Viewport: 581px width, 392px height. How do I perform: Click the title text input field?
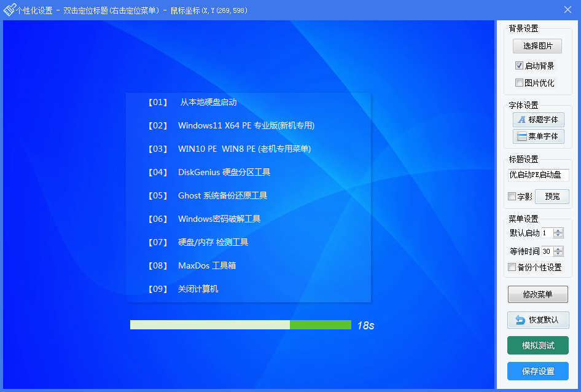(539, 174)
